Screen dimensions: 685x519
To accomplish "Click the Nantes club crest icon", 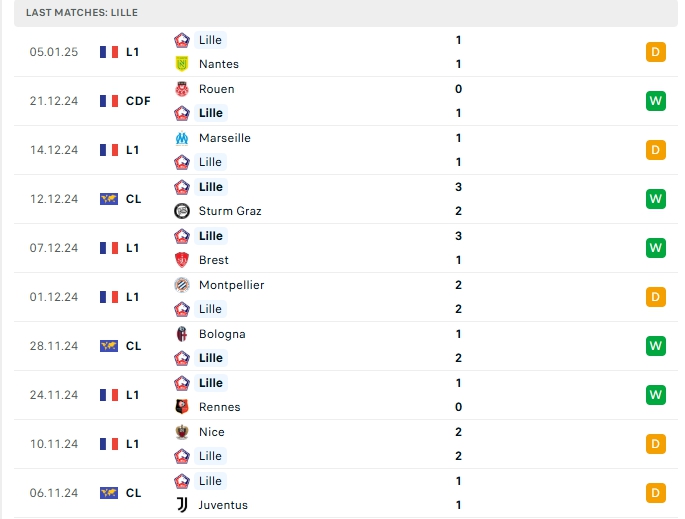I will click(182, 64).
